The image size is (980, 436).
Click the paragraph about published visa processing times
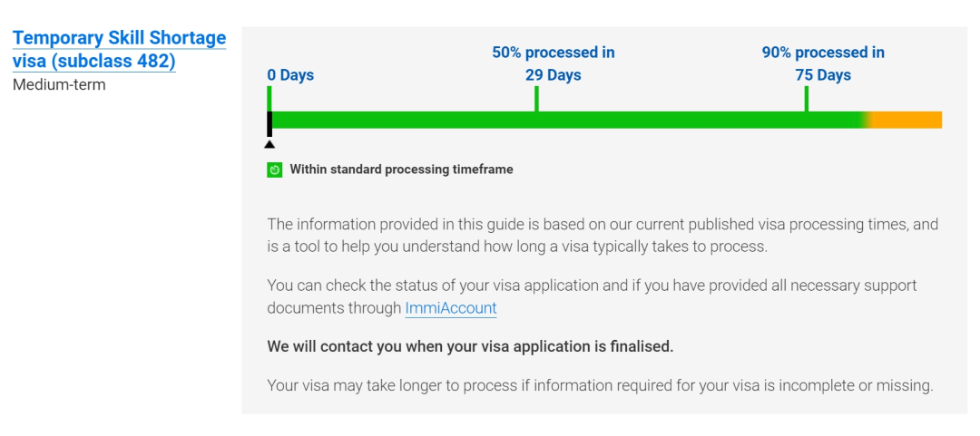pyautogui.click(x=603, y=235)
